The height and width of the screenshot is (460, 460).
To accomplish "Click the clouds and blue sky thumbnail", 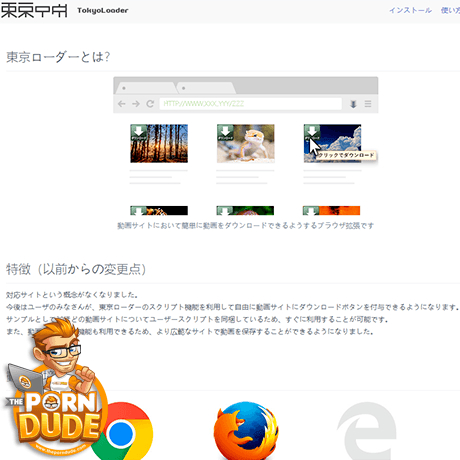I will click(x=332, y=144).
